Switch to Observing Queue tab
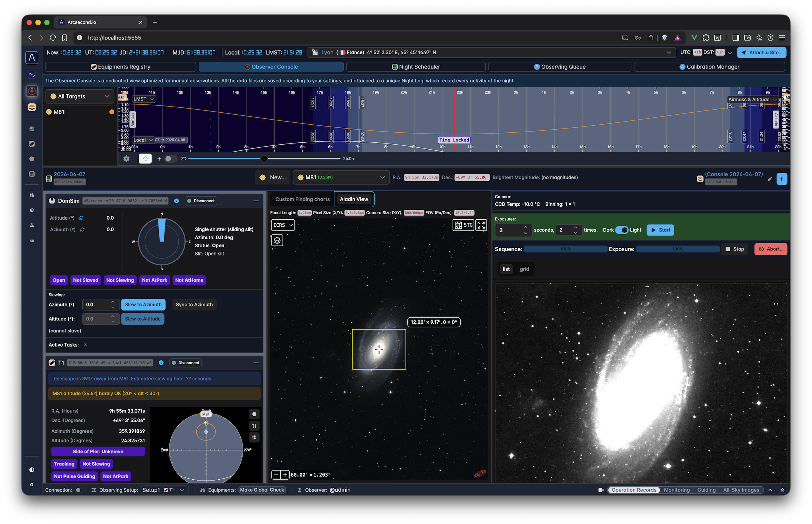812x524 pixels. [x=560, y=67]
